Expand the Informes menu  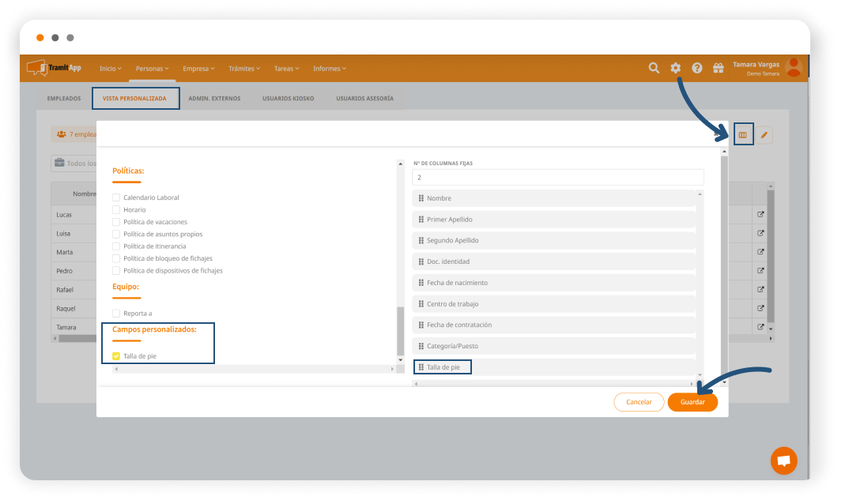point(330,69)
